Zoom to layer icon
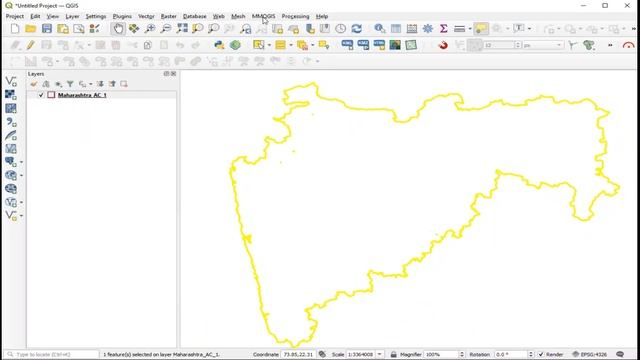The height and width of the screenshot is (360, 640). coord(213,29)
